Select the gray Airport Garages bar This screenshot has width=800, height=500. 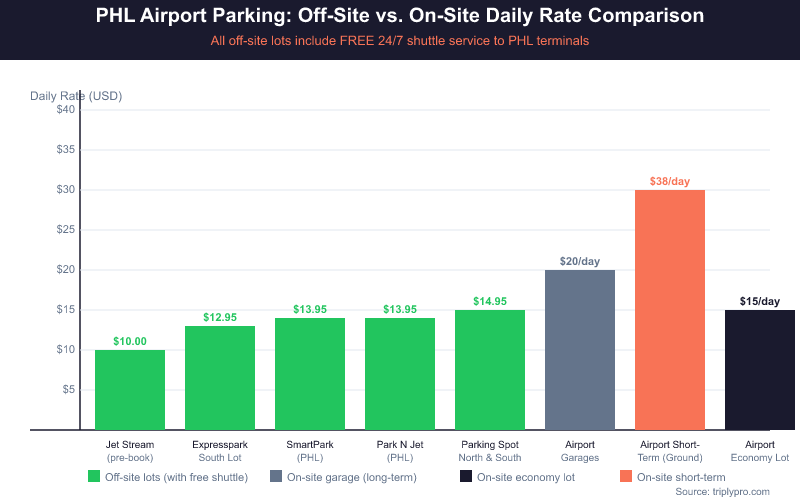coord(580,350)
